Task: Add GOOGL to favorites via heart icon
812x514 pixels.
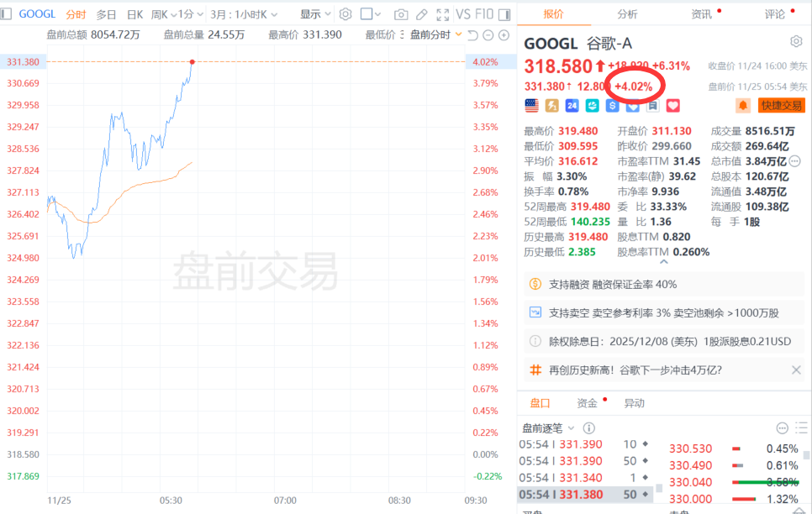Action: click(672, 106)
